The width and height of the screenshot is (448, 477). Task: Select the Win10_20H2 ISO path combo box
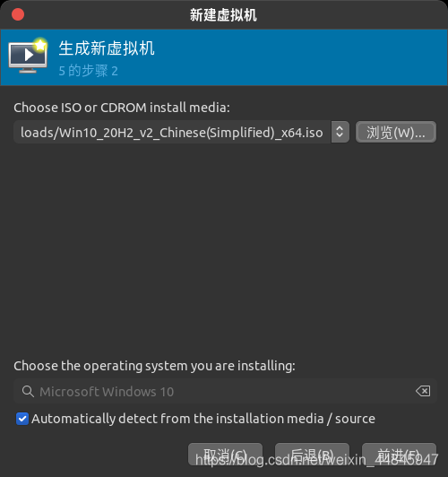click(181, 132)
